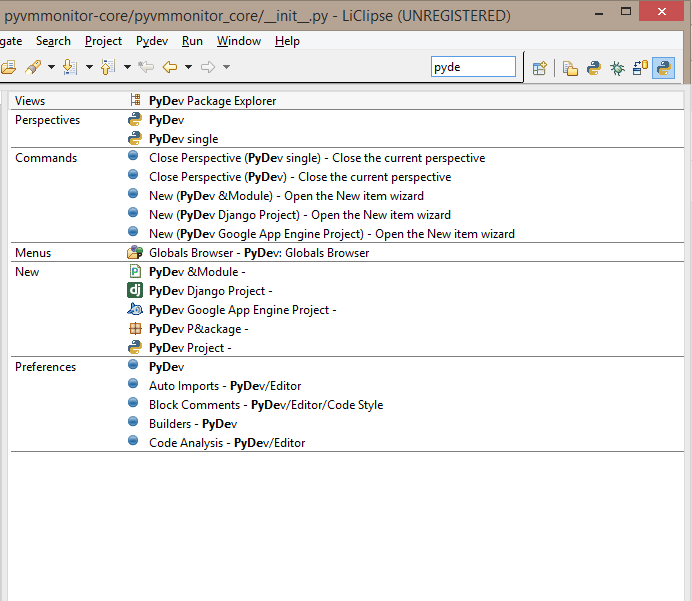Click the Open Perspective toolbar icon
The width and height of the screenshot is (692, 601).
click(x=540, y=68)
